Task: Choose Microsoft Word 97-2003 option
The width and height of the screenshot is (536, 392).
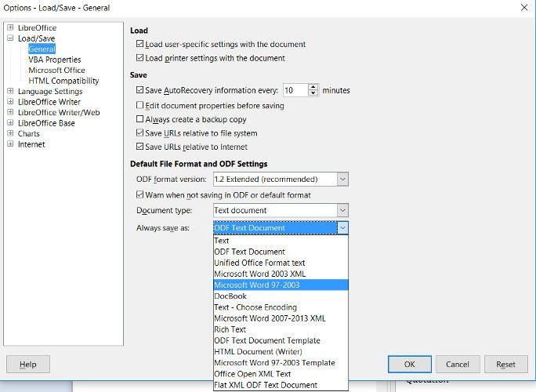Action: (x=281, y=285)
